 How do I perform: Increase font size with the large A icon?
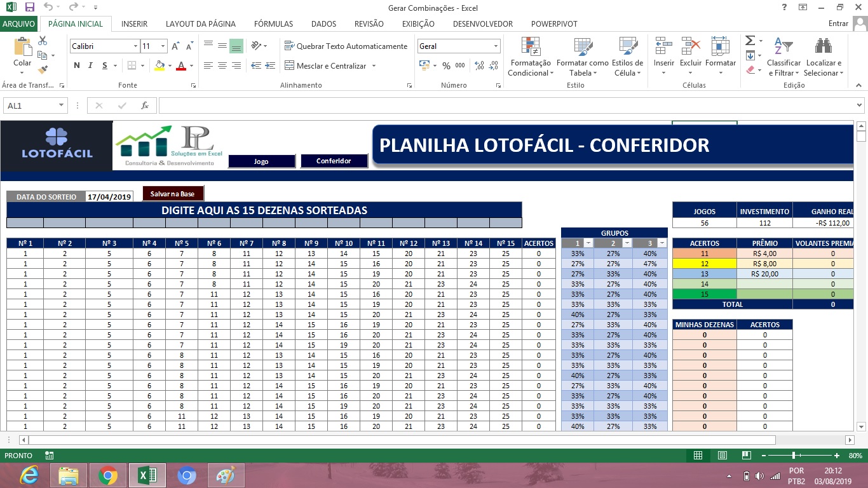click(175, 46)
